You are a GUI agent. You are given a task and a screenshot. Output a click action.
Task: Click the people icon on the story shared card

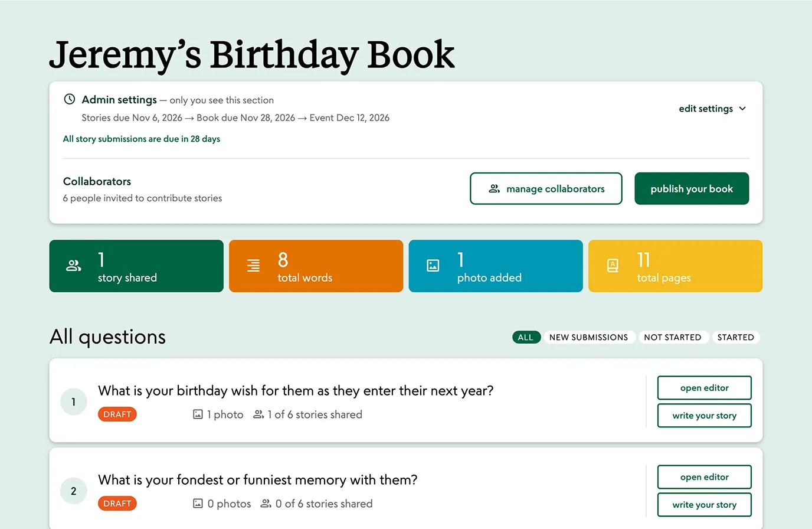pos(74,266)
